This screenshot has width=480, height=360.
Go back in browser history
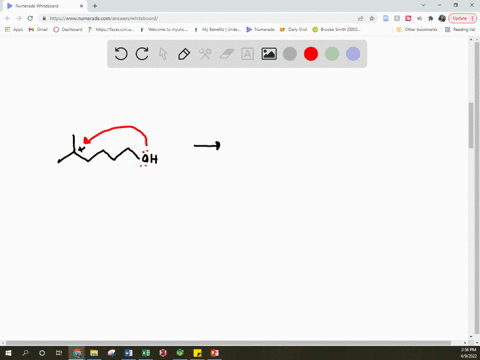pyautogui.click(x=8, y=18)
